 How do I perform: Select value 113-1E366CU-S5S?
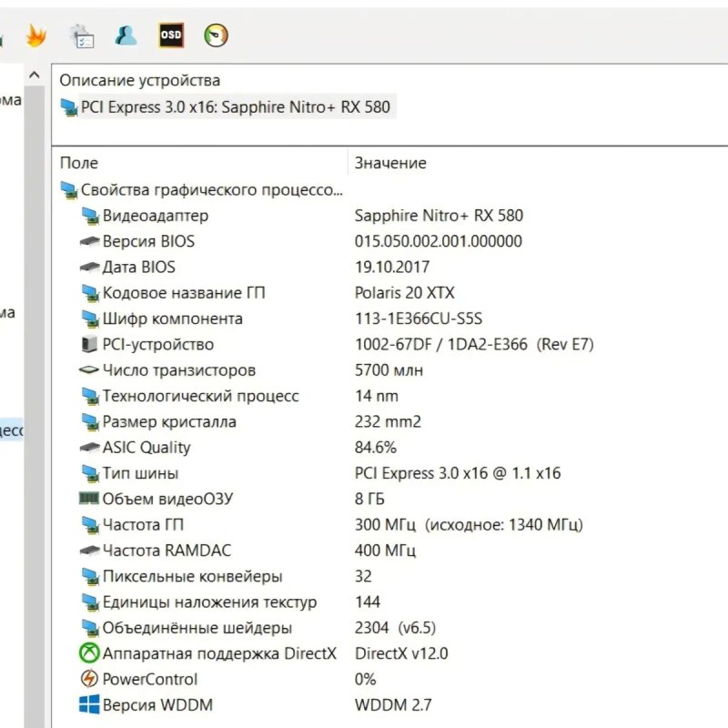click(x=419, y=319)
